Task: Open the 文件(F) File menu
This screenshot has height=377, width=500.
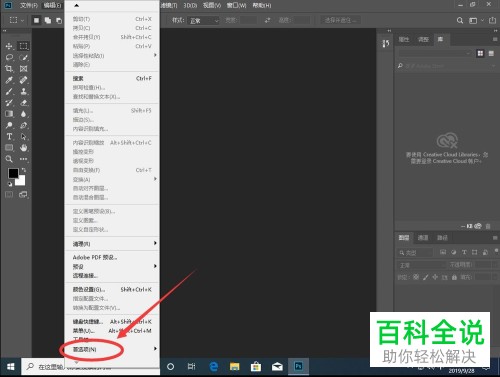Action: (28, 5)
